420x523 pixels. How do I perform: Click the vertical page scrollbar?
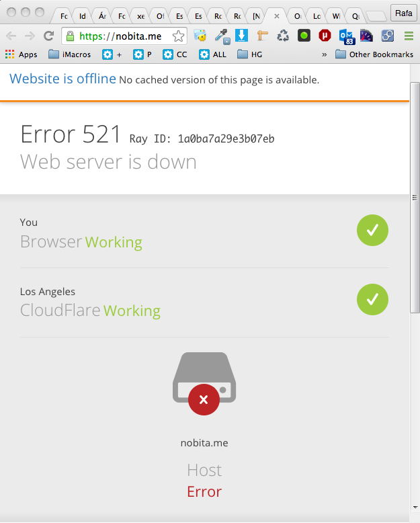(414, 198)
